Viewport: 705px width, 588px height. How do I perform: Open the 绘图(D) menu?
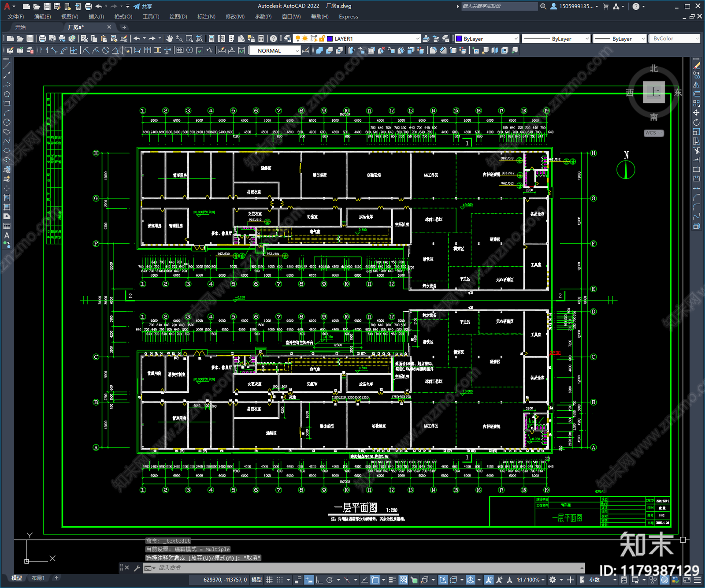pyautogui.click(x=178, y=16)
